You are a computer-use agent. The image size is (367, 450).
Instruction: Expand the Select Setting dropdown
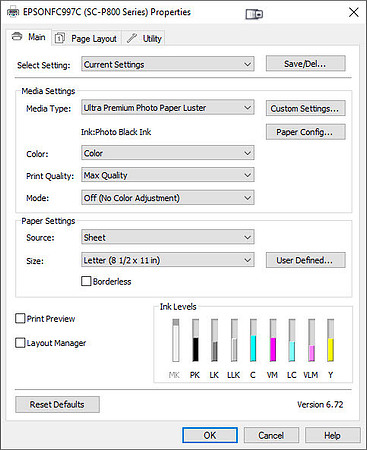(168, 64)
